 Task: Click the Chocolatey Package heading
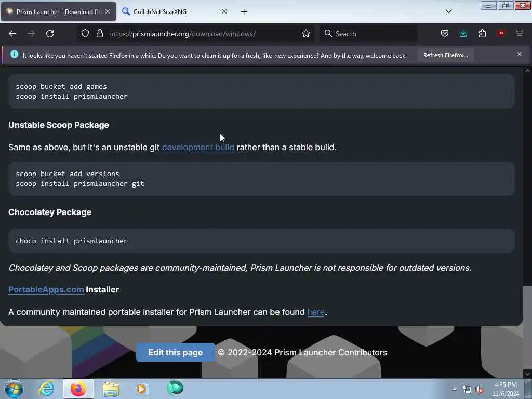tap(50, 212)
